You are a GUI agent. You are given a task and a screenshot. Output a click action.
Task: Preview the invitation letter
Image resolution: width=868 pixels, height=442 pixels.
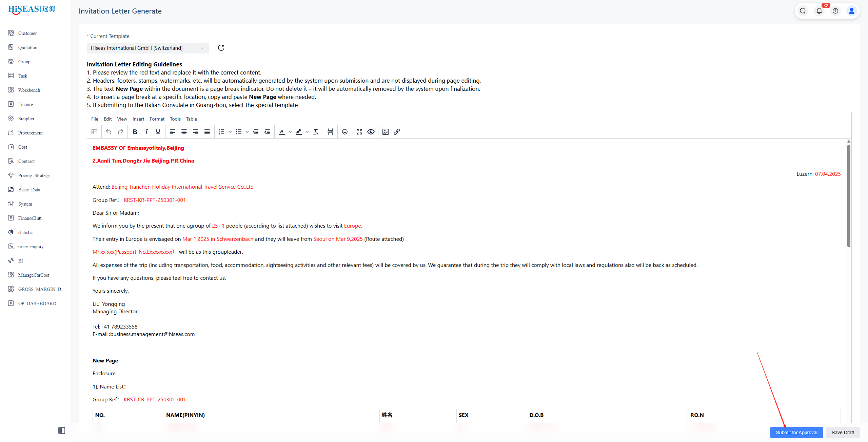(371, 132)
